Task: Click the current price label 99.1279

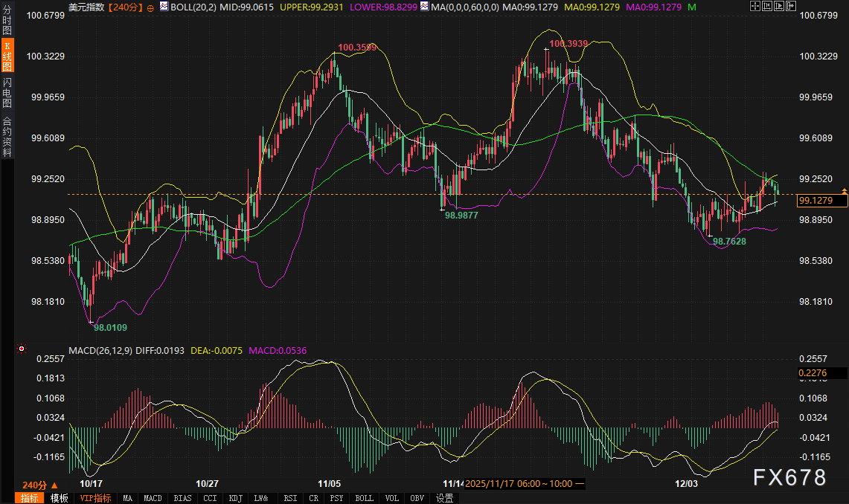Action: pyautogui.click(x=816, y=201)
